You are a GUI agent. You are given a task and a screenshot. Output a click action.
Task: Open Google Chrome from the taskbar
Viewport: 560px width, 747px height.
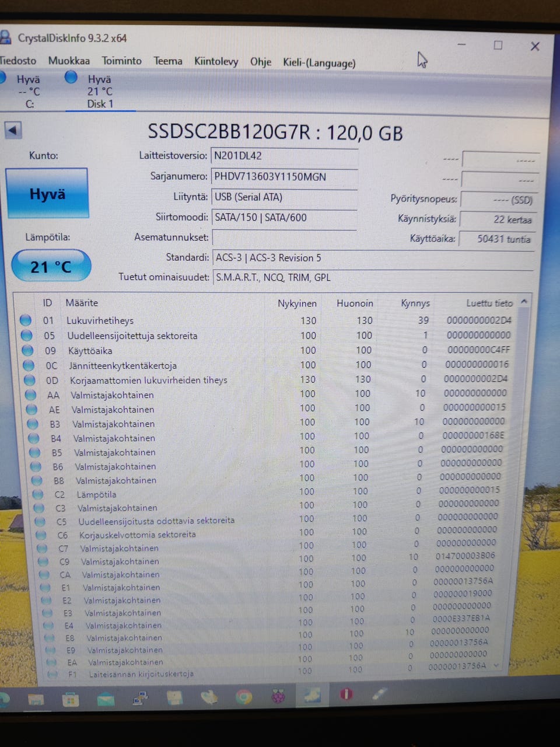(x=244, y=696)
